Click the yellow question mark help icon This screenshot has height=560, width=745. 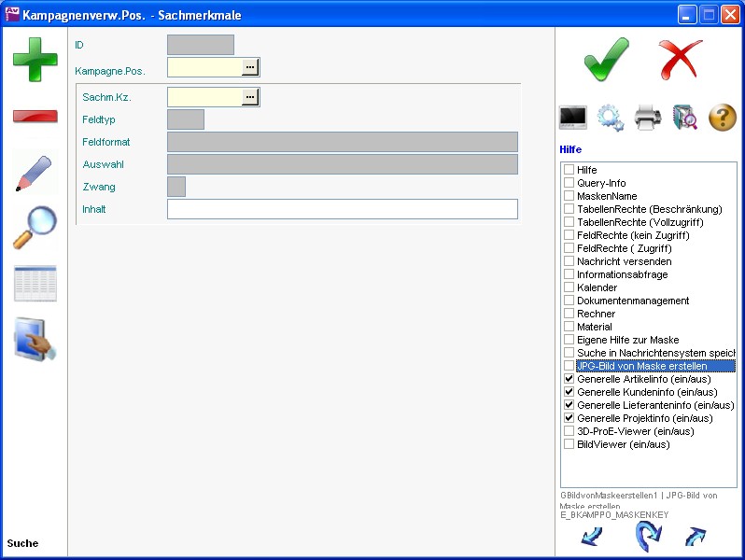723,118
